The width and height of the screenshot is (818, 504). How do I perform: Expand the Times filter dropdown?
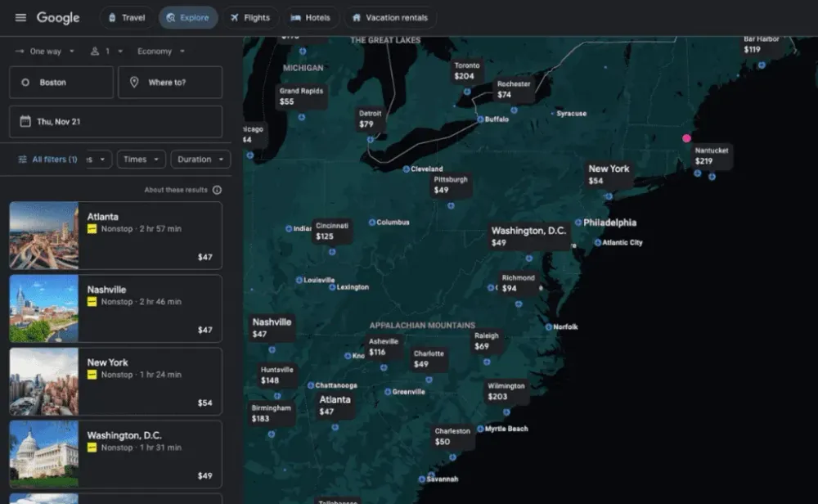tap(141, 159)
